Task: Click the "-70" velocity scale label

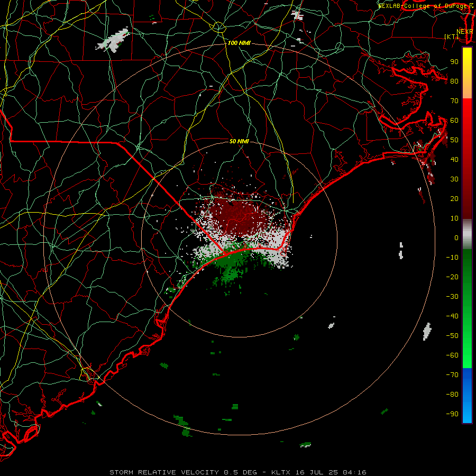Action: click(x=452, y=375)
